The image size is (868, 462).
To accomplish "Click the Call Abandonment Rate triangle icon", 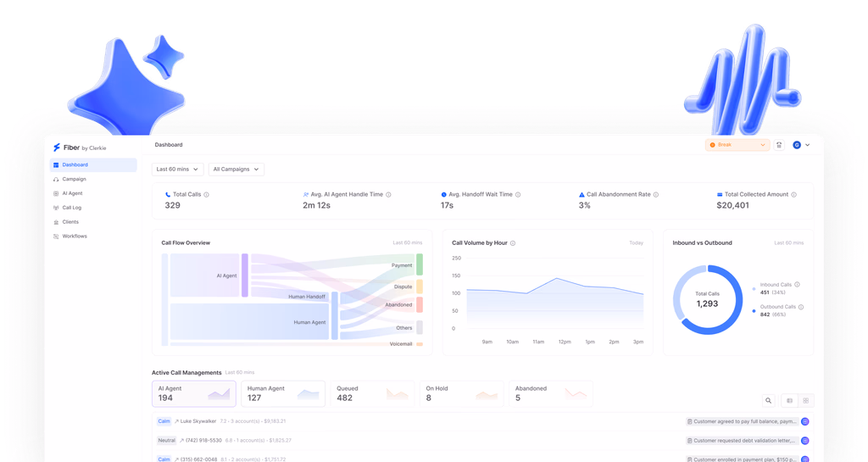I will pos(581,195).
